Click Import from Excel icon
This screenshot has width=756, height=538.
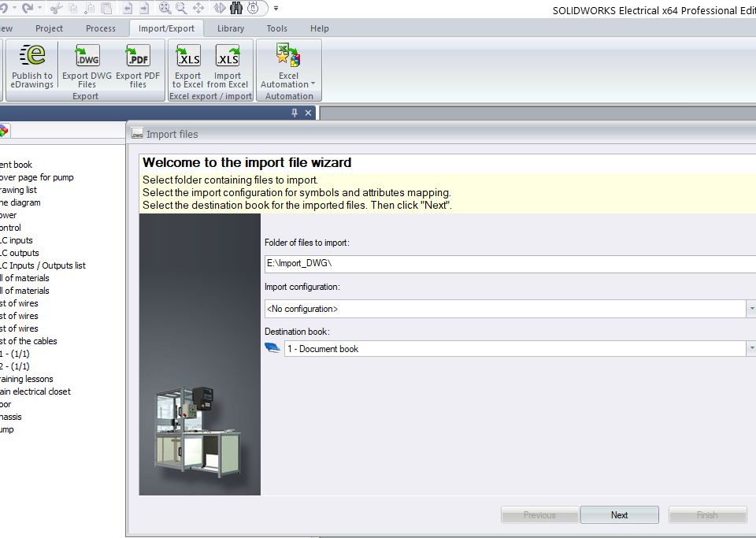pos(228,66)
